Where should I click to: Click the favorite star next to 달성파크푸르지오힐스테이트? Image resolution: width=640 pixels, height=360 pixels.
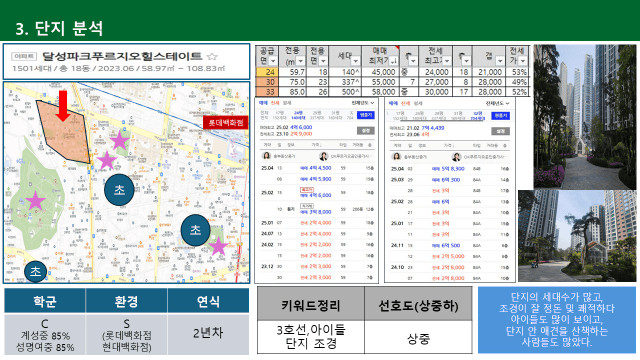click(212, 56)
